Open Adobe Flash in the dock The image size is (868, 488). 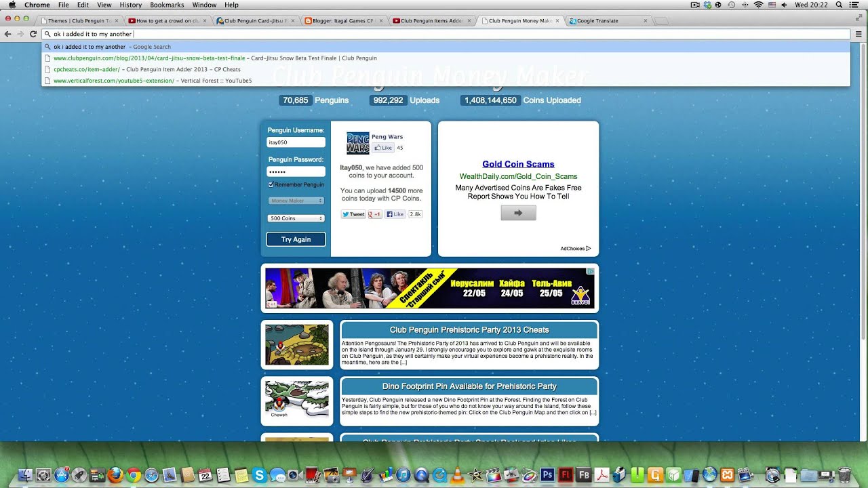pos(566,475)
